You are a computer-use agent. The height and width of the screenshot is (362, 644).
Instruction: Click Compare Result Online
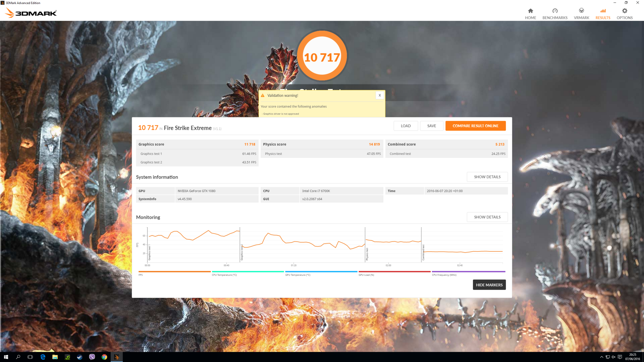[x=475, y=126]
